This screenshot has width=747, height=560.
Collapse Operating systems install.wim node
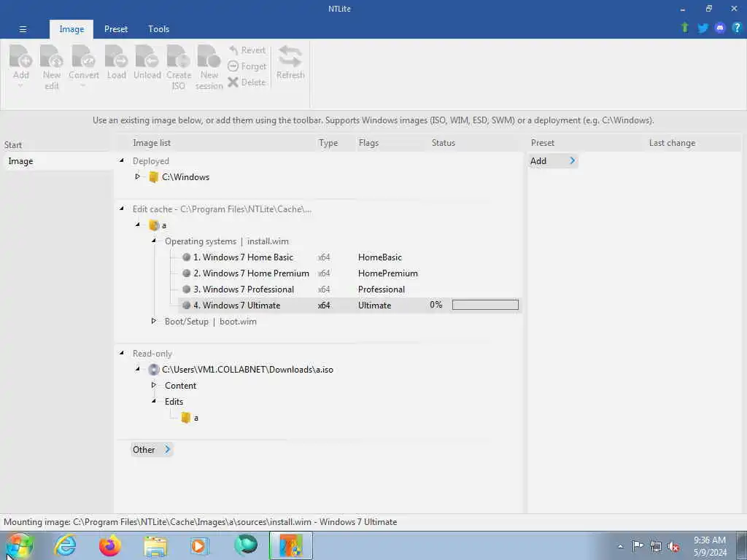click(x=154, y=241)
